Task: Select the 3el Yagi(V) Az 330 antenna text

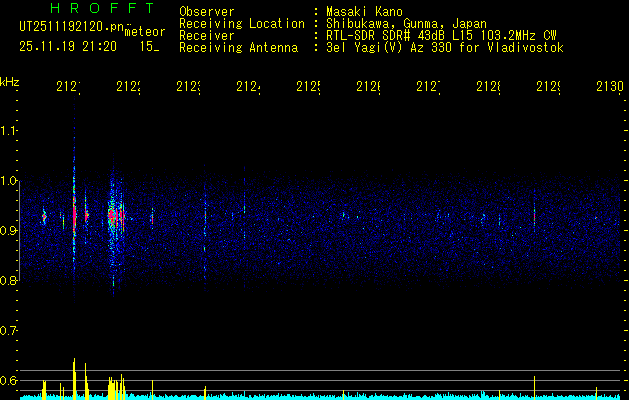Action: 445,48
